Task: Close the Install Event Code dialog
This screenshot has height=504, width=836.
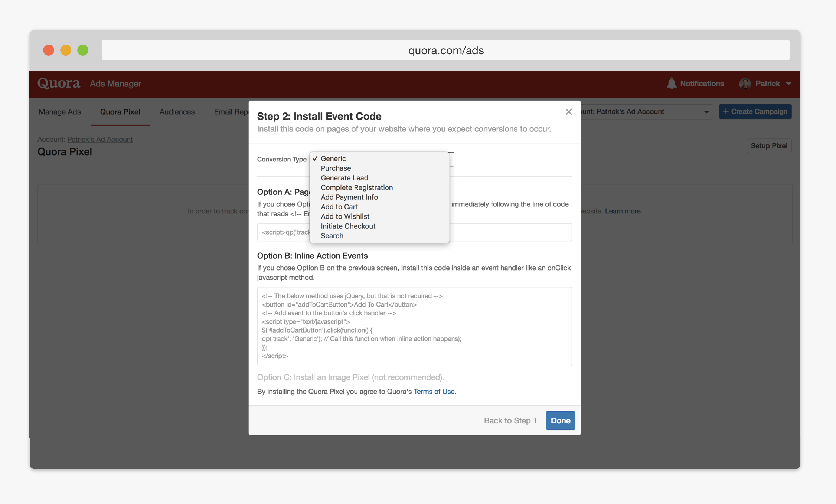Action: click(x=568, y=112)
